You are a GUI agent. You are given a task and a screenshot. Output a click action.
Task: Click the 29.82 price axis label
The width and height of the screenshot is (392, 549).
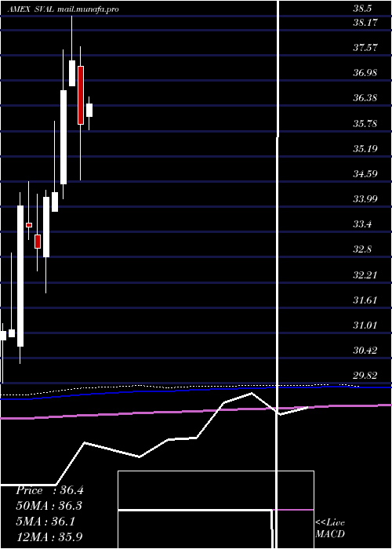pyautogui.click(x=365, y=376)
